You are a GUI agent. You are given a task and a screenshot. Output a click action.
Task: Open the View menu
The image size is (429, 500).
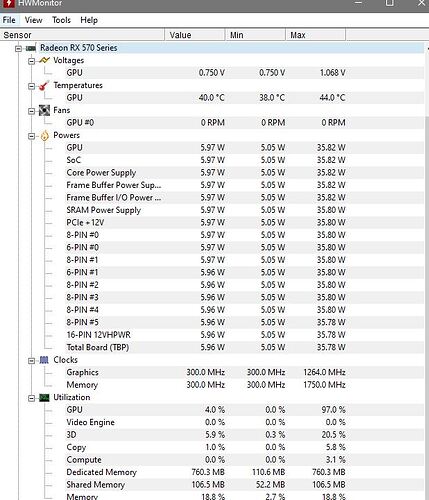point(33,20)
